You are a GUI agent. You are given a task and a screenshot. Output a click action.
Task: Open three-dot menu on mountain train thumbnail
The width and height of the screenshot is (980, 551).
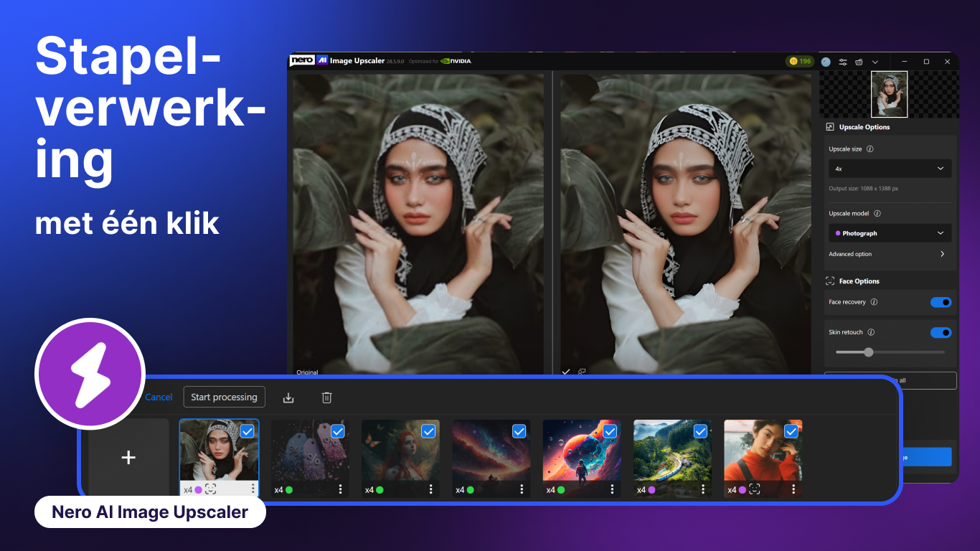703,489
